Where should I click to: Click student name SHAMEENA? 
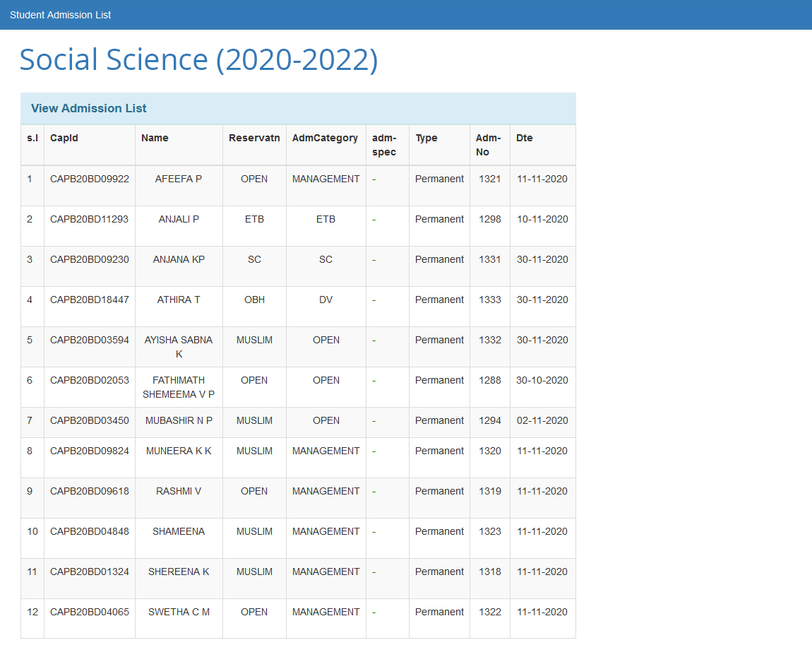179,531
